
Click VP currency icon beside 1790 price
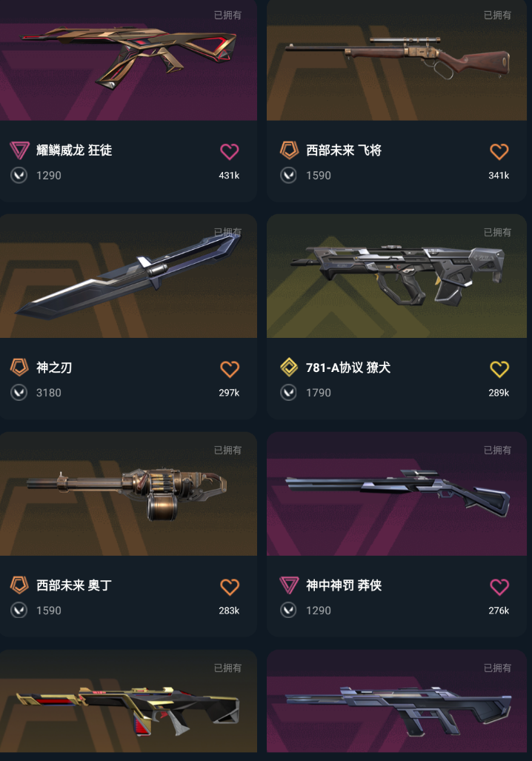(288, 392)
